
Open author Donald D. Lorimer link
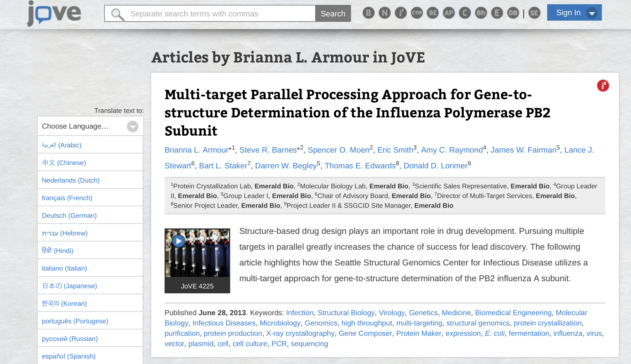click(x=435, y=166)
